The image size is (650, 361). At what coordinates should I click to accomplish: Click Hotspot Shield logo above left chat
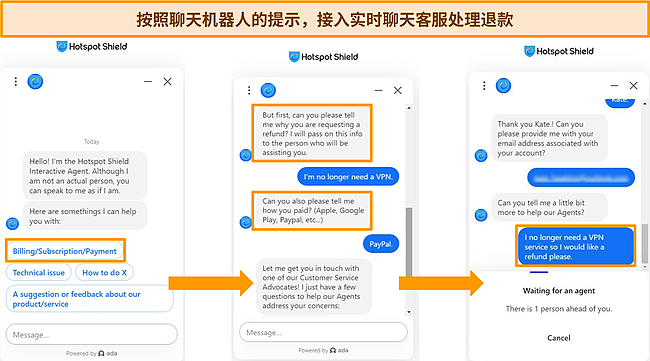pyautogui.click(x=92, y=46)
